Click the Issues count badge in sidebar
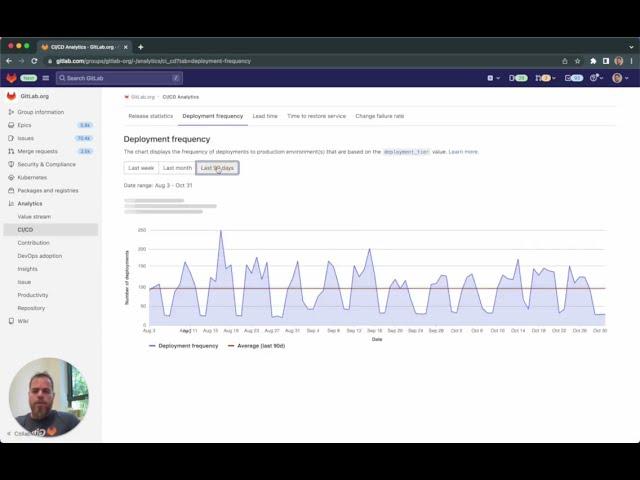Screen dimensions: 640x480 pos(84,138)
